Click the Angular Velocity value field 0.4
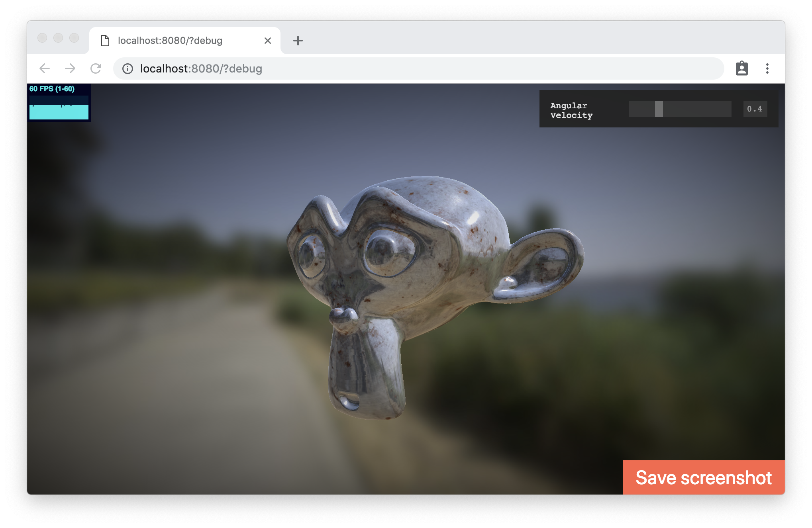 point(755,109)
